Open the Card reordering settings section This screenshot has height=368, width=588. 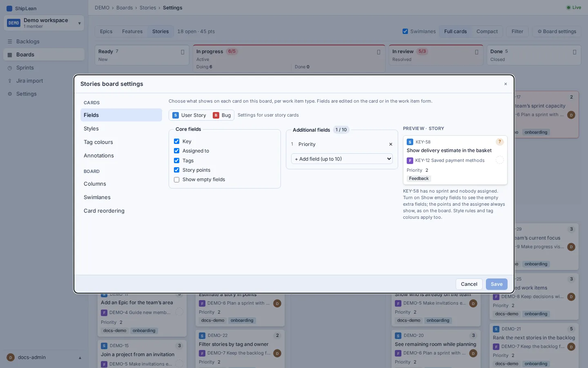tap(121, 211)
